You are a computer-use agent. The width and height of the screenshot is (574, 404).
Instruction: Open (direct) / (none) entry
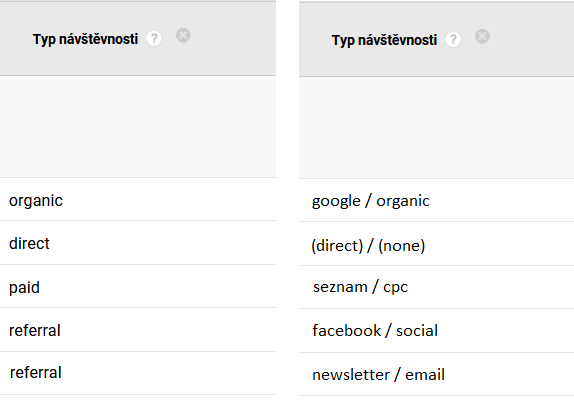click(x=368, y=245)
